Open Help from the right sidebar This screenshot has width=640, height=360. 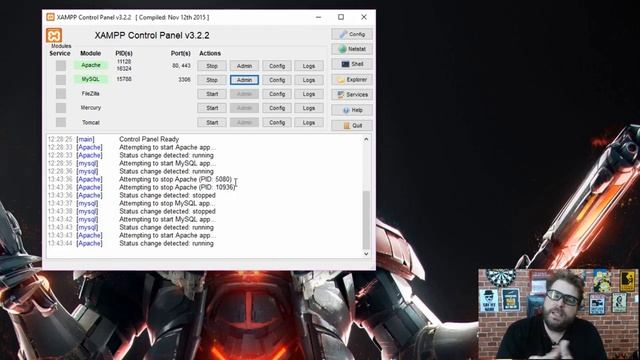[352, 110]
